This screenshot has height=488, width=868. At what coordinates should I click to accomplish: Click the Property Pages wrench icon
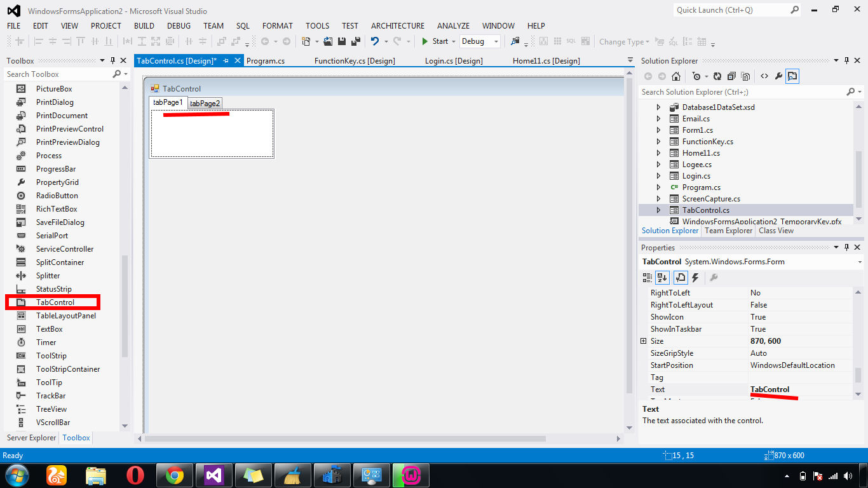[714, 278]
